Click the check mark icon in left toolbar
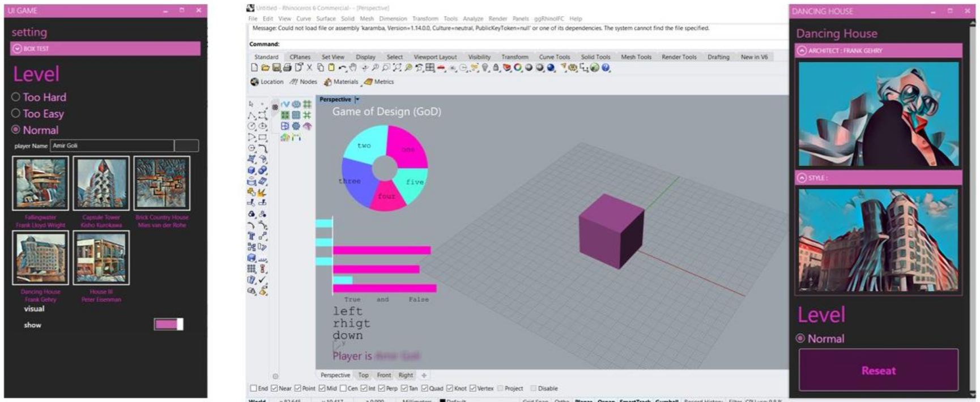The height and width of the screenshot is (402, 980). [x=263, y=280]
